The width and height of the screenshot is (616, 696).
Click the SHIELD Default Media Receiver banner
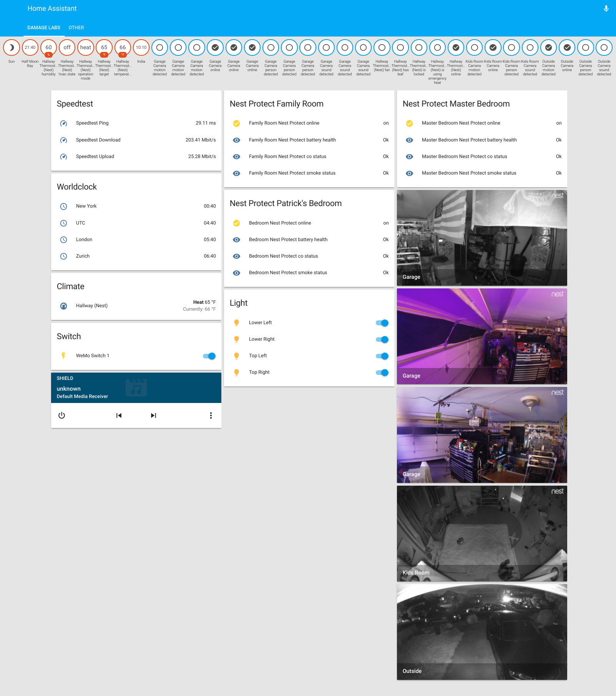pyautogui.click(x=136, y=388)
